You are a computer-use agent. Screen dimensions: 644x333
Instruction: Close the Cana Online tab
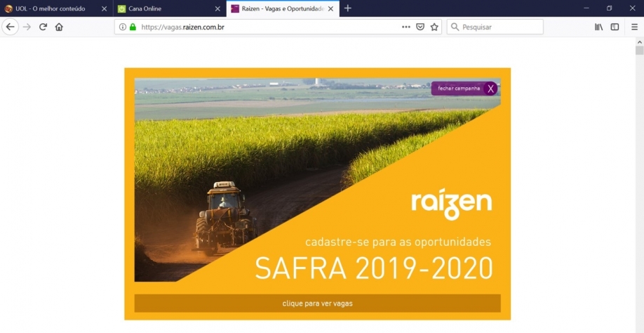pos(217,8)
